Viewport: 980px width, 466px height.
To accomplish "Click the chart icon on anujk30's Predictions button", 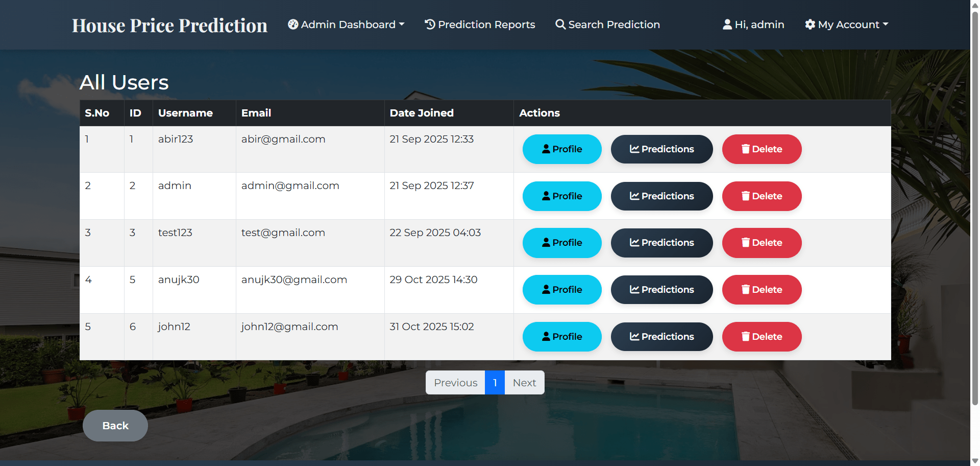I will [633, 290].
